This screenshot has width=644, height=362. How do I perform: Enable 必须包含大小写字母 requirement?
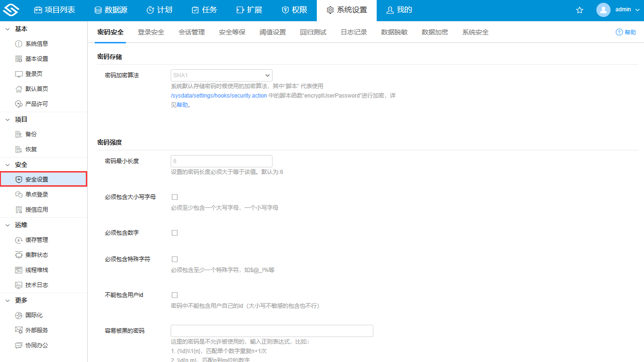(x=174, y=197)
